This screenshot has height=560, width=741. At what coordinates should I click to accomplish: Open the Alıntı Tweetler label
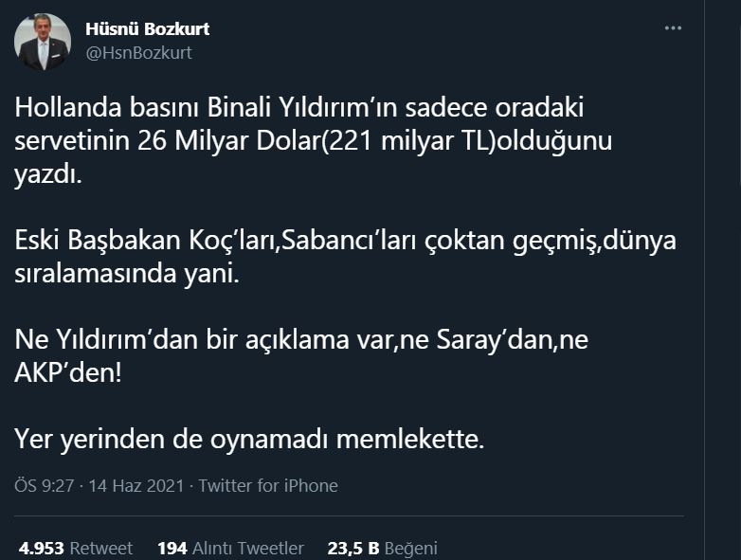[248, 548]
